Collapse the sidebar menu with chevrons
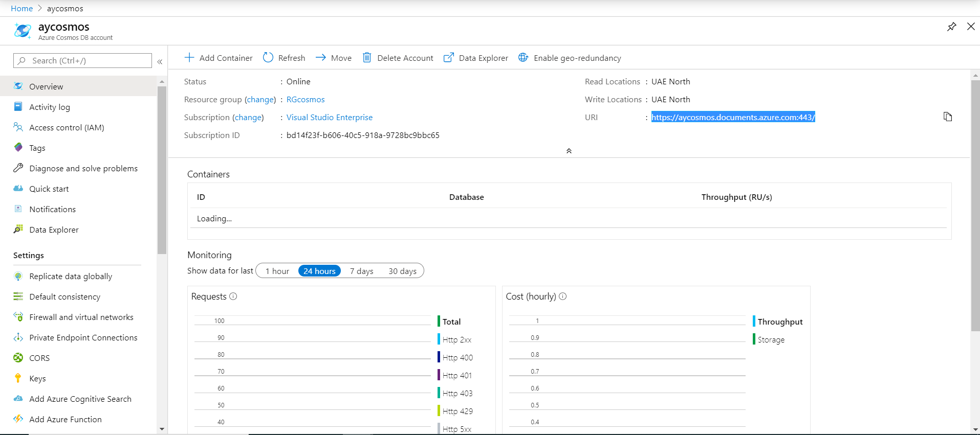Image resolution: width=980 pixels, height=435 pixels. click(x=160, y=61)
